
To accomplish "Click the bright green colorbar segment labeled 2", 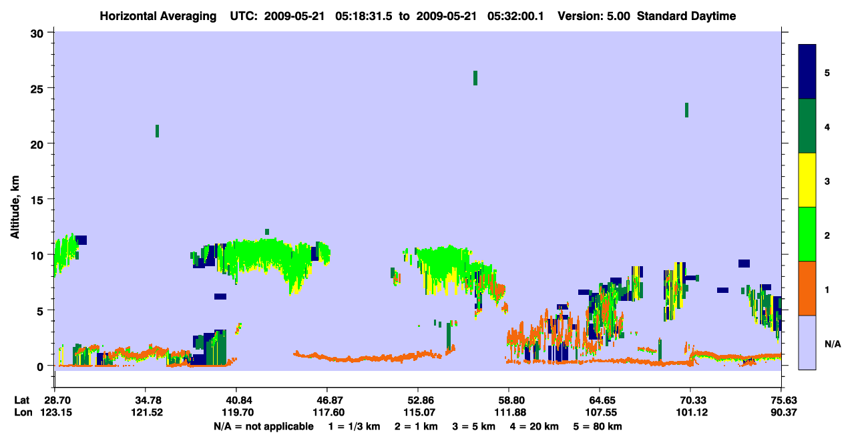I will [x=807, y=234].
